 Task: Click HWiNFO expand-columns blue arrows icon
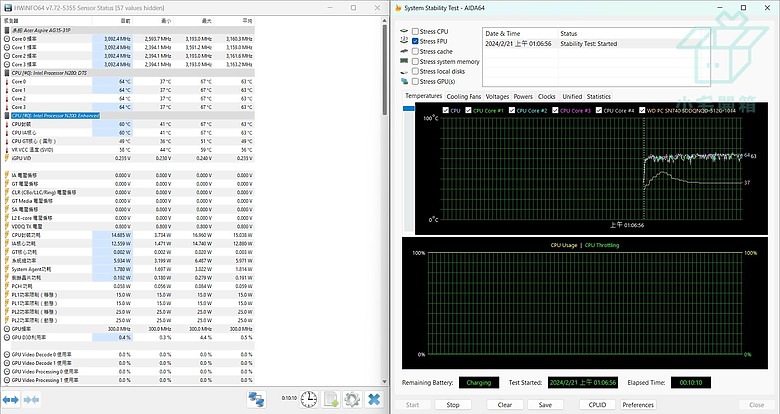point(10,400)
